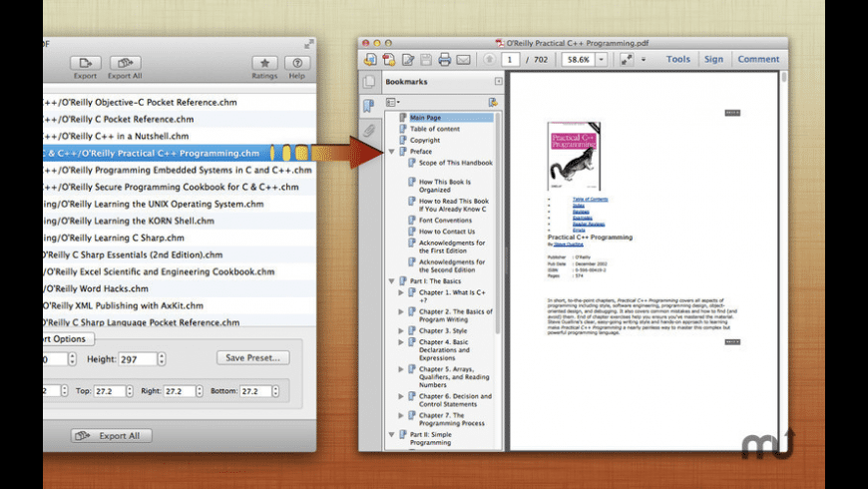The height and width of the screenshot is (489, 868).
Task: Click the bookmark icon beside Table of content
Action: tap(403, 129)
